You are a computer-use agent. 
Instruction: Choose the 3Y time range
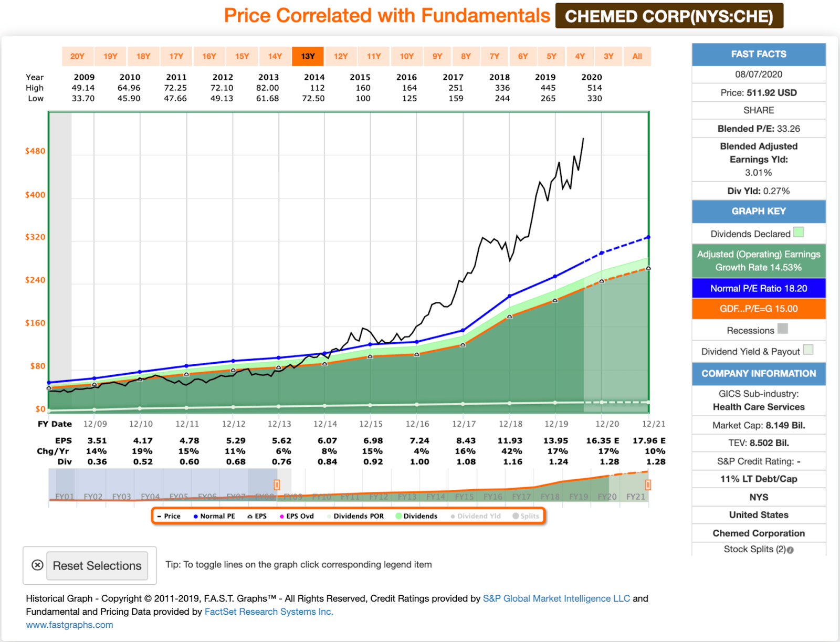(x=608, y=56)
